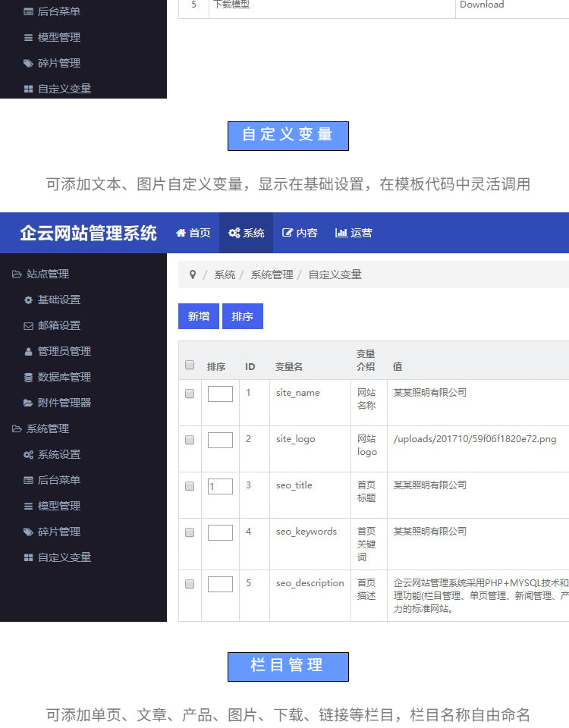This screenshot has height=728, width=569.
Task: Click the bar chart icon for 运营
Action: (341, 233)
